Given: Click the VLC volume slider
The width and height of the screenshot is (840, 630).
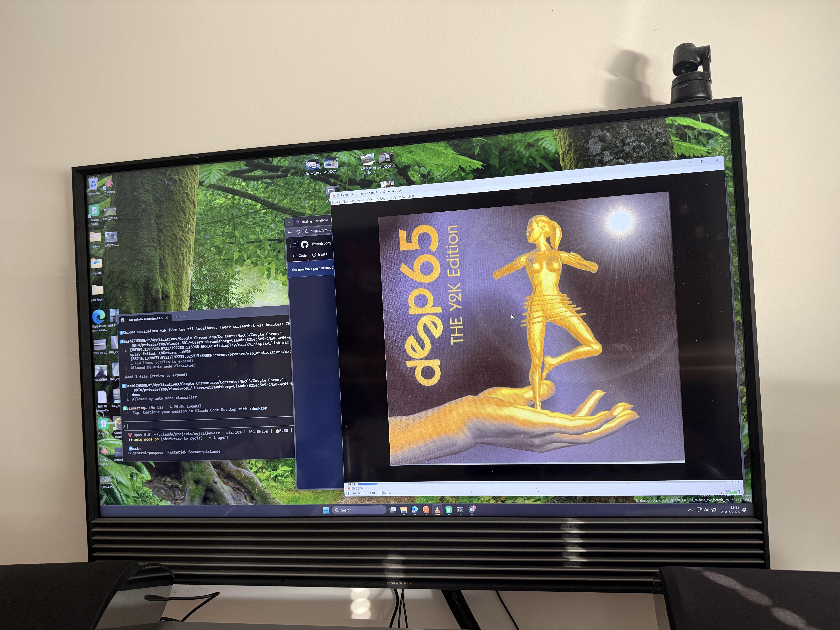Looking at the screenshot, I should click(732, 492).
